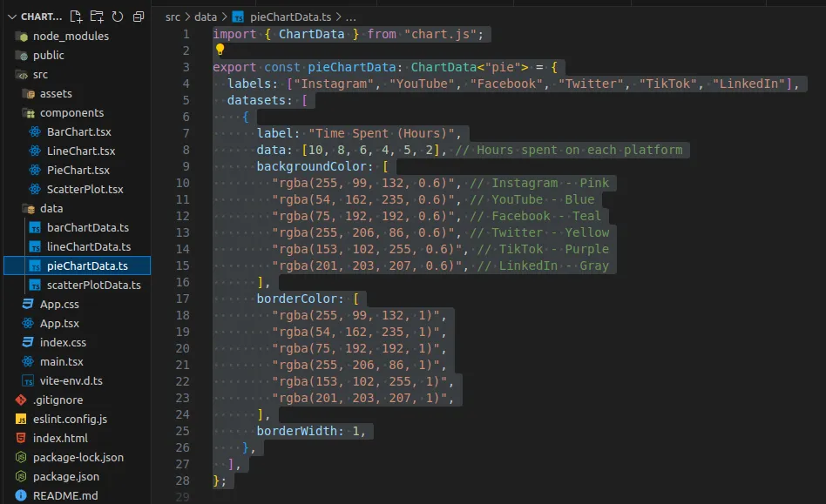
Task: Open App.tsx file
Action: click(x=59, y=324)
